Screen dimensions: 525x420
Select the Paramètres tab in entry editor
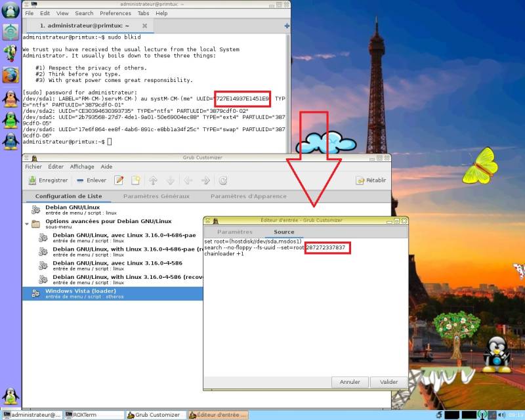tap(235, 232)
